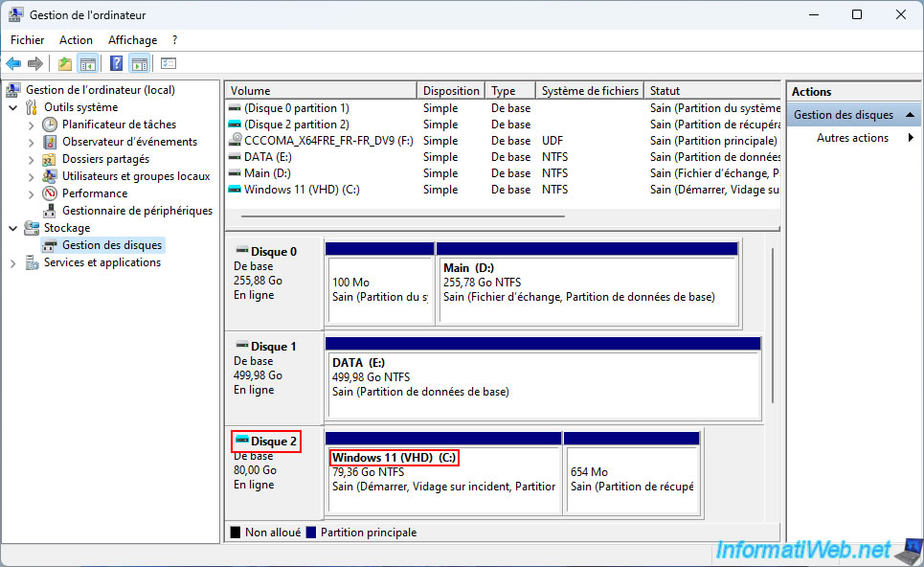This screenshot has height=567, width=924.
Task: Open the Action menu
Action: pos(76,40)
